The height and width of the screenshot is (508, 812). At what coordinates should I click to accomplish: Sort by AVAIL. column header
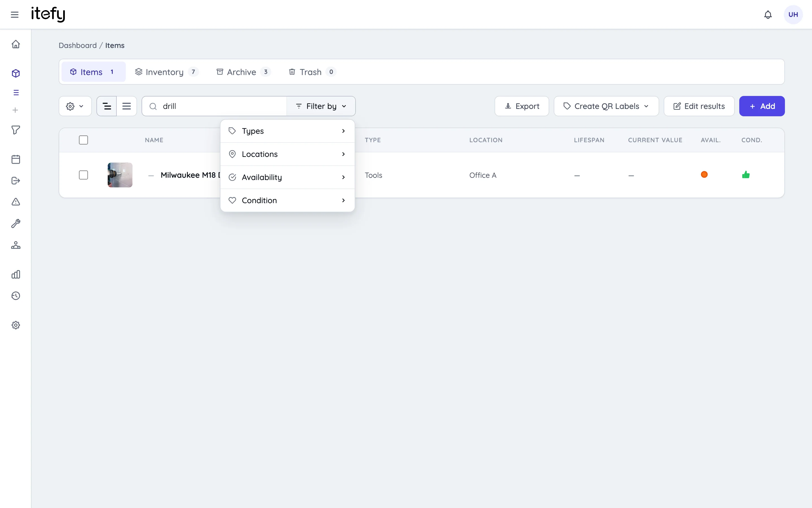point(710,140)
